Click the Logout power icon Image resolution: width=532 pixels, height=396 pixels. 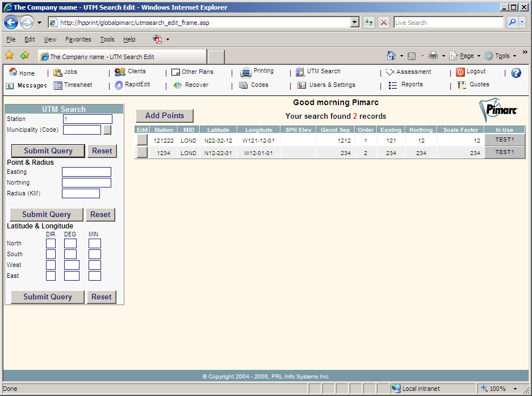click(460, 72)
